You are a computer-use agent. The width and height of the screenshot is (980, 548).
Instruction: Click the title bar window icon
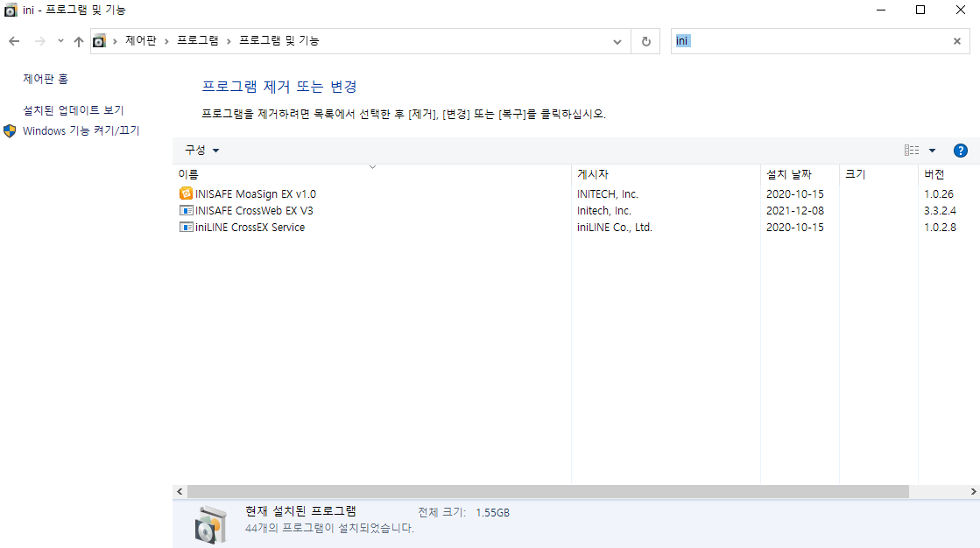pyautogui.click(x=11, y=10)
